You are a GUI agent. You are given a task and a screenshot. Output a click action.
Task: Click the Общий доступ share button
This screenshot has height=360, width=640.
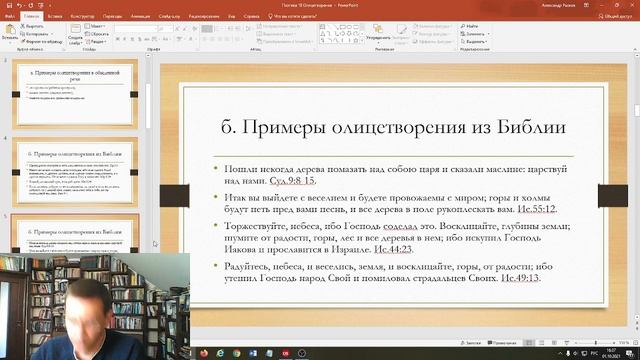pyautogui.click(x=615, y=16)
